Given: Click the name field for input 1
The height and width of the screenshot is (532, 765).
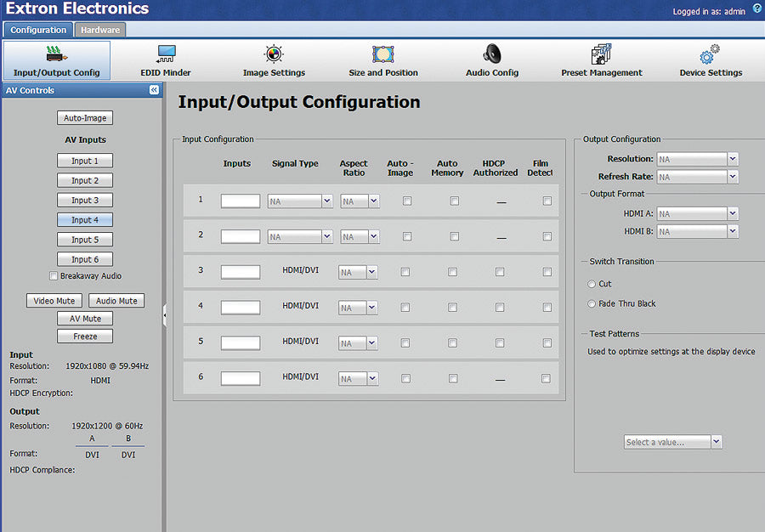Looking at the screenshot, I should pos(241,201).
